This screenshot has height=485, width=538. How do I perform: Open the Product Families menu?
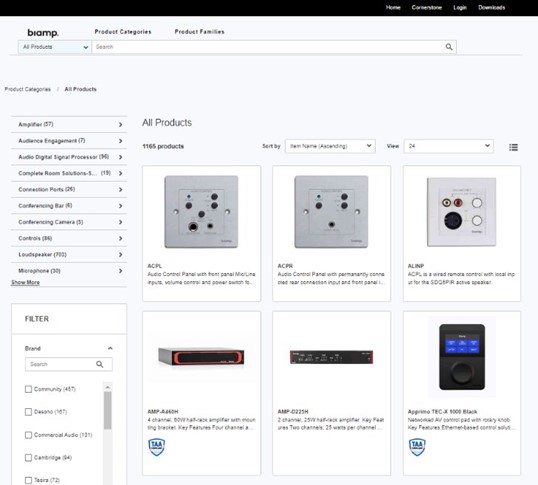[199, 32]
